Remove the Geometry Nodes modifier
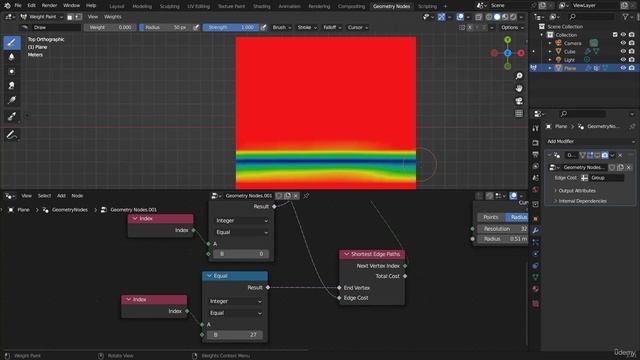This screenshot has height=360, width=640. pyautogui.click(x=620, y=155)
